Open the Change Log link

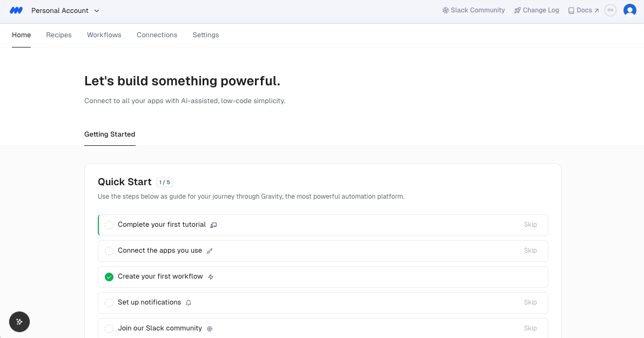tap(536, 10)
